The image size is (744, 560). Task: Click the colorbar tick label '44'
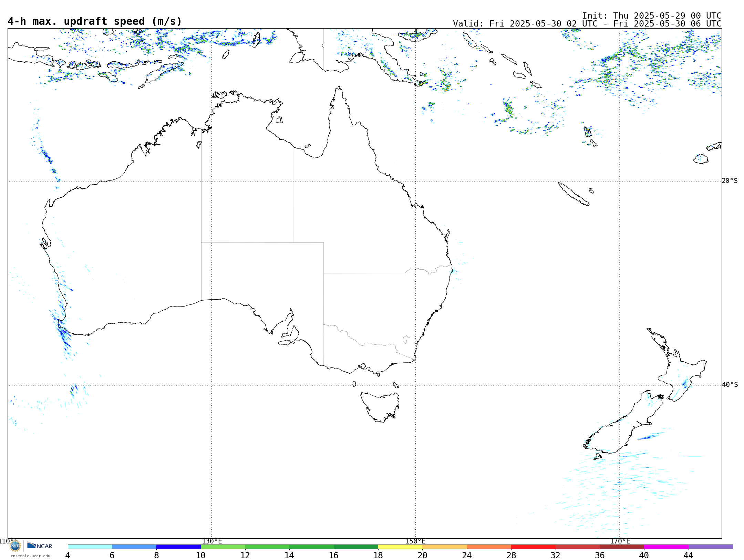[689, 555]
